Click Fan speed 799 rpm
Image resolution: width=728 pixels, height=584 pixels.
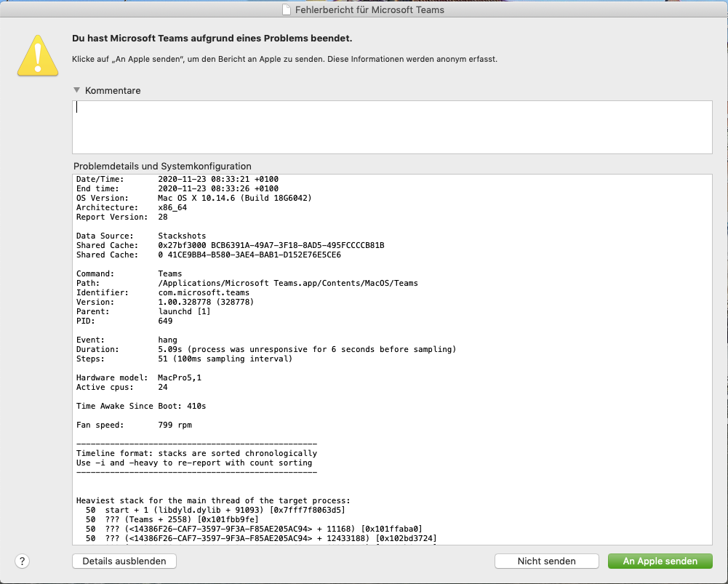[x=175, y=425]
